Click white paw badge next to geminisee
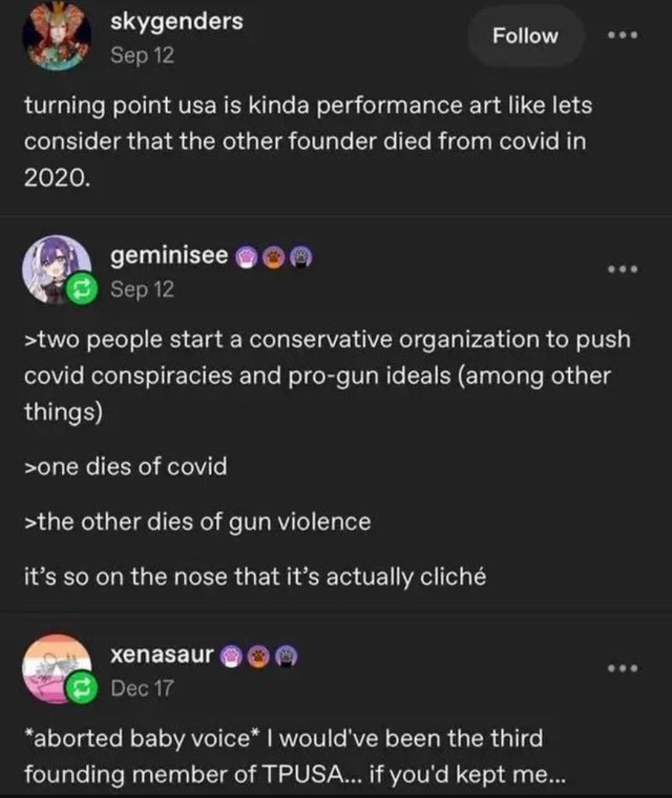 coord(247,256)
